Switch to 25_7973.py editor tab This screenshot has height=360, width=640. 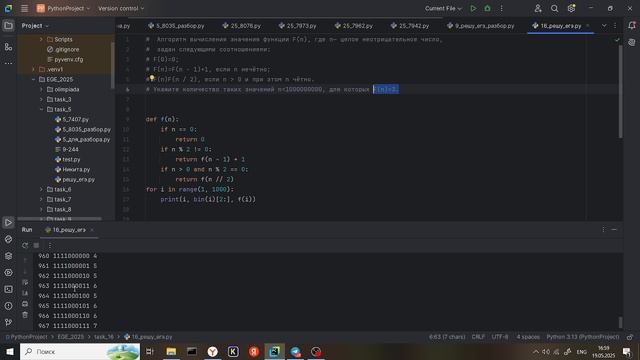click(x=298, y=26)
